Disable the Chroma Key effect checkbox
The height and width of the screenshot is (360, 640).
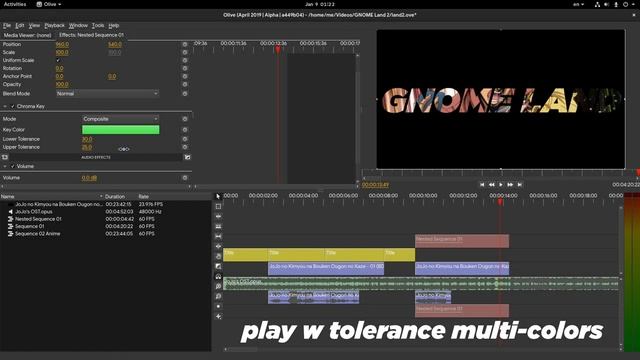pyautogui.click(x=13, y=107)
